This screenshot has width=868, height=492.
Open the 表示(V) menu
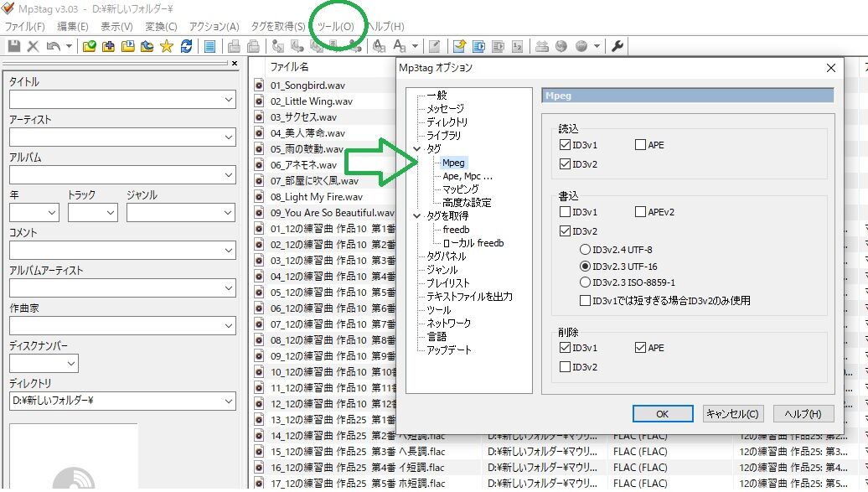click(x=116, y=27)
